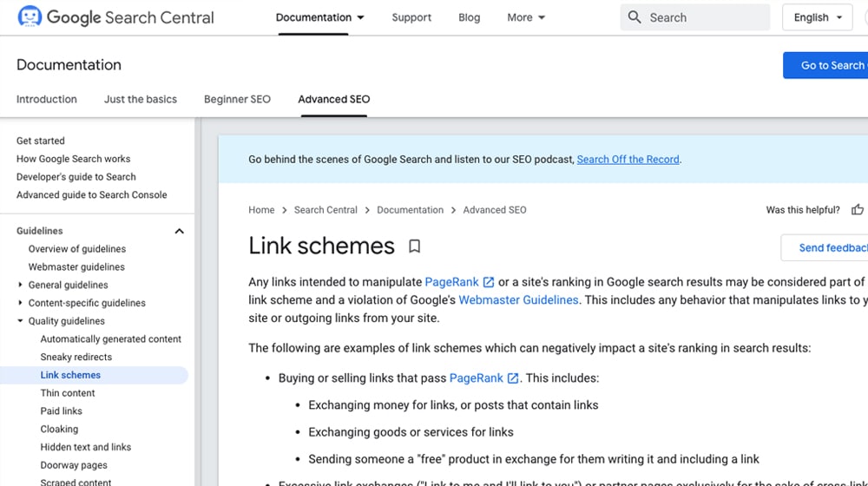Image resolution: width=868 pixels, height=486 pixels.
Task: Open Doorway pages in sidebar
Action: tap(74, 465)
